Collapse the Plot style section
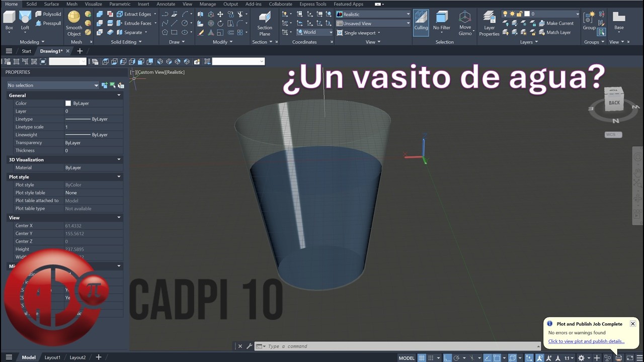The height and width of the screenshot is (362, 644). click(x=119, y=176)
